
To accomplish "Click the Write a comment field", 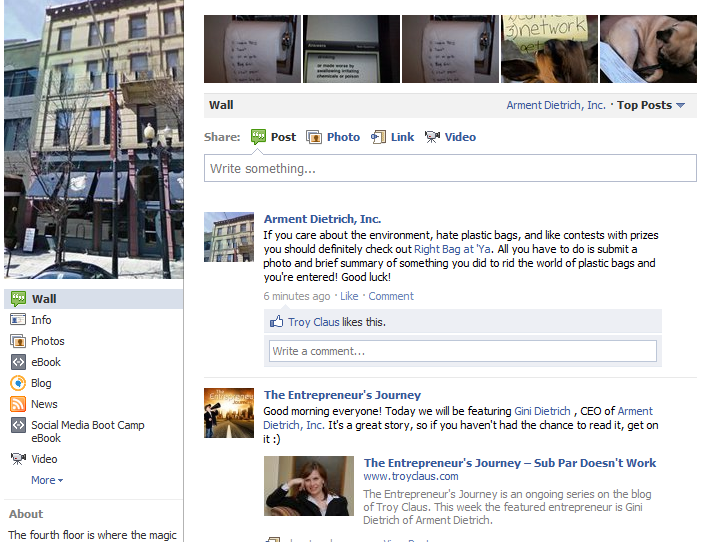I will (x=462, y=351).
